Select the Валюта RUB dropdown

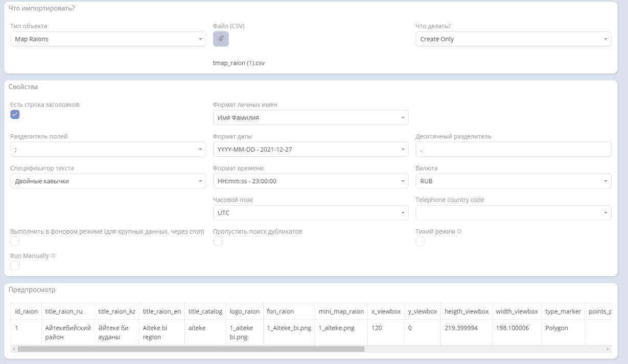(x=514, y=181)
